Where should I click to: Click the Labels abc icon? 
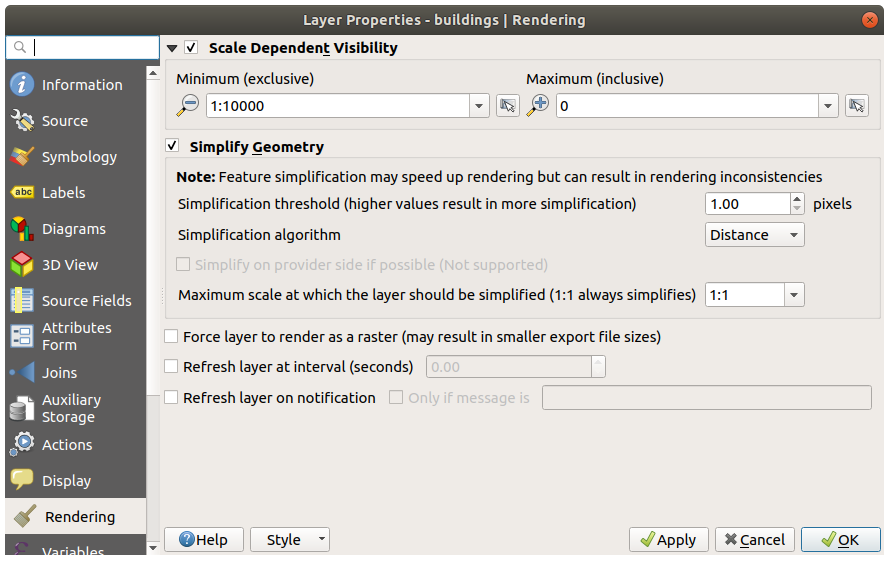click(x=22, y=193)
